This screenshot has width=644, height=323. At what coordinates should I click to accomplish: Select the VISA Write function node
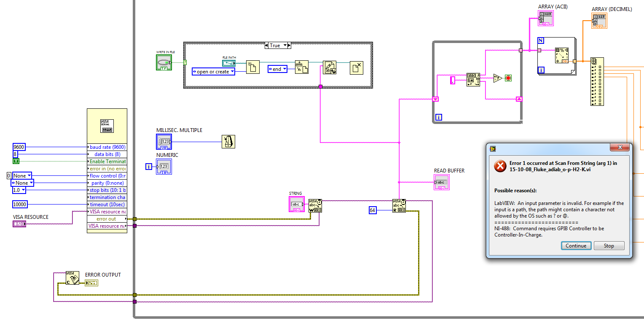[315, 206]
